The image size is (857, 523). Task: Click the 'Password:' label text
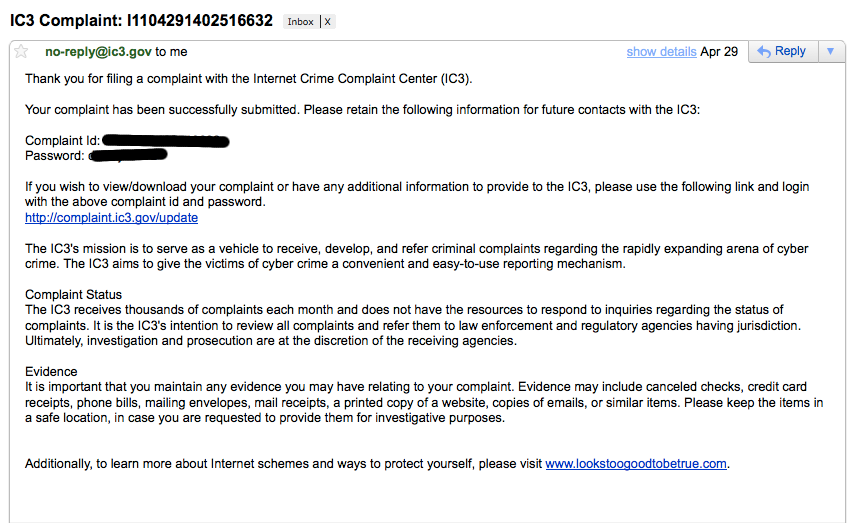[x=55, y=156]
